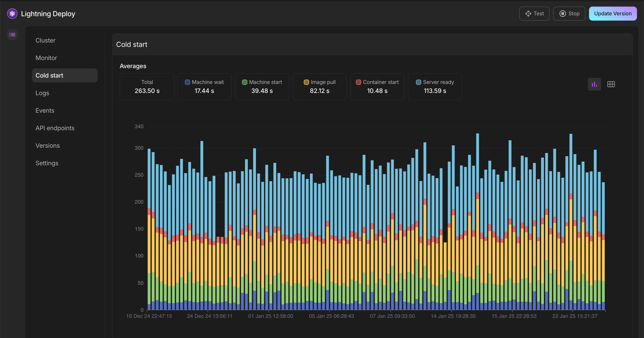The width and height of the screenshot is (644, 338).
Task: Click Image pull yellow color swatch
Action: tap(306, 82)
